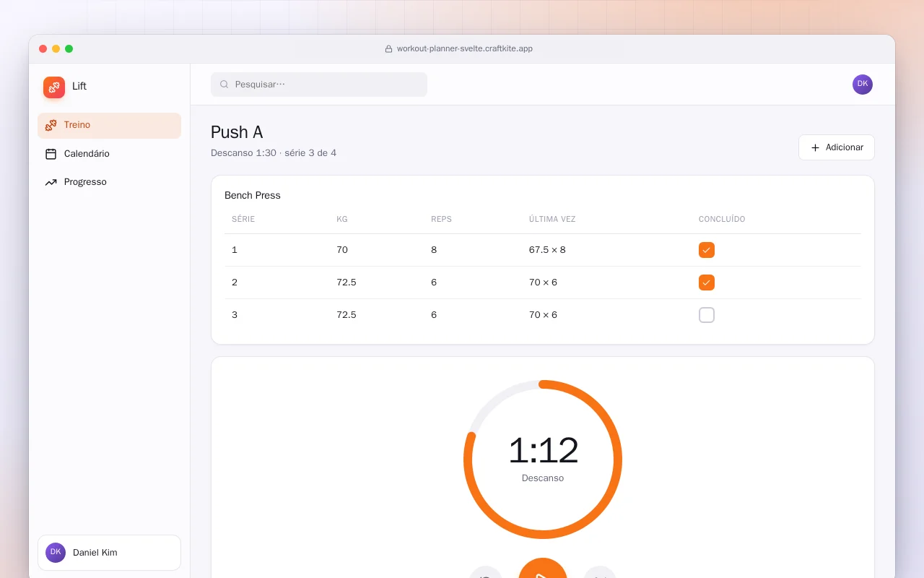Click the CONCLUÍDO column header
The image size is (924, 578).
[722, 219]
